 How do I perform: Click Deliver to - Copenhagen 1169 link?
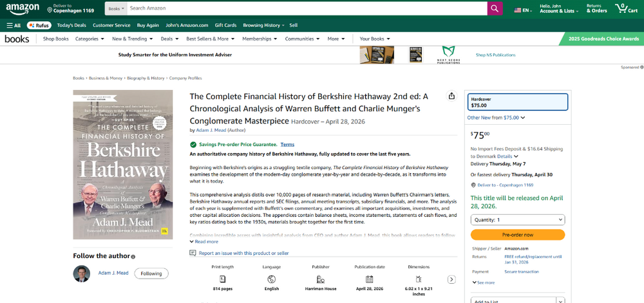(505, 185)
